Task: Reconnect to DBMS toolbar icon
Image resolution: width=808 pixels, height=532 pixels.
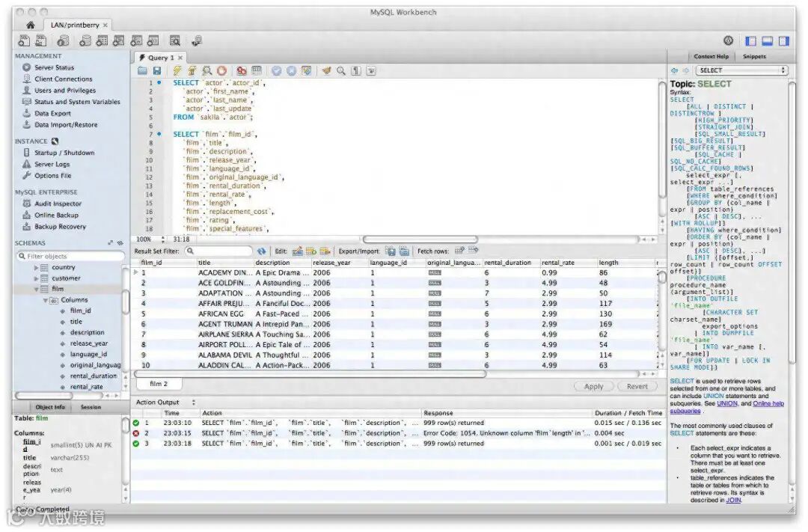Action: (197, 40)
